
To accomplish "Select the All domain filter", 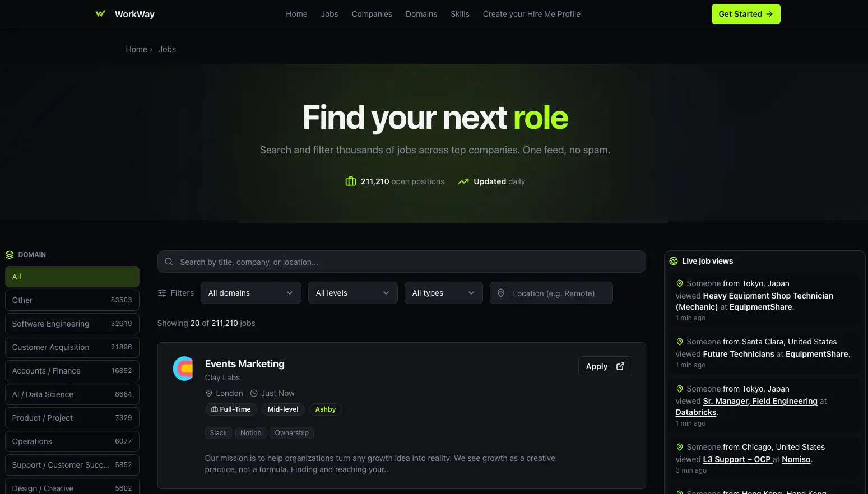I will click(72, 277).
